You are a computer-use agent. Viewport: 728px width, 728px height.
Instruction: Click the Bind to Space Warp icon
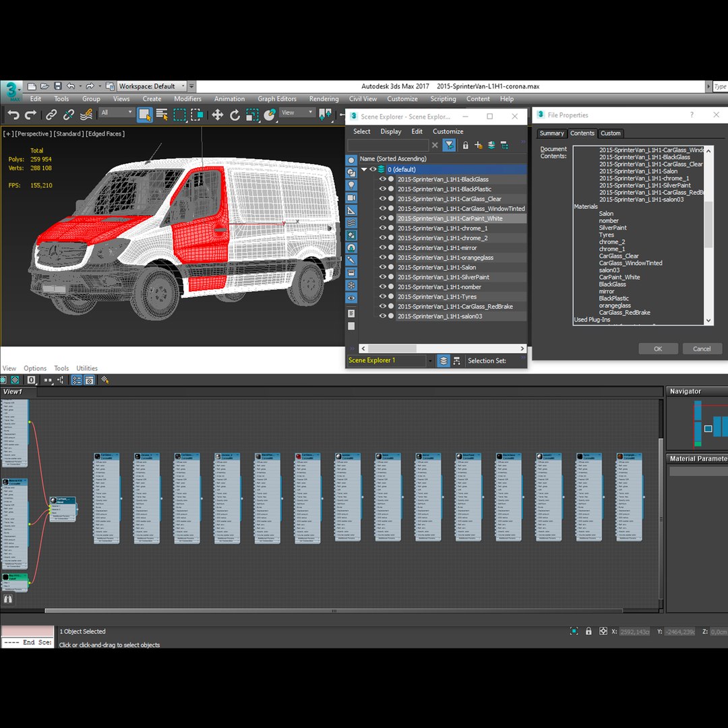[x=86, y=115]
